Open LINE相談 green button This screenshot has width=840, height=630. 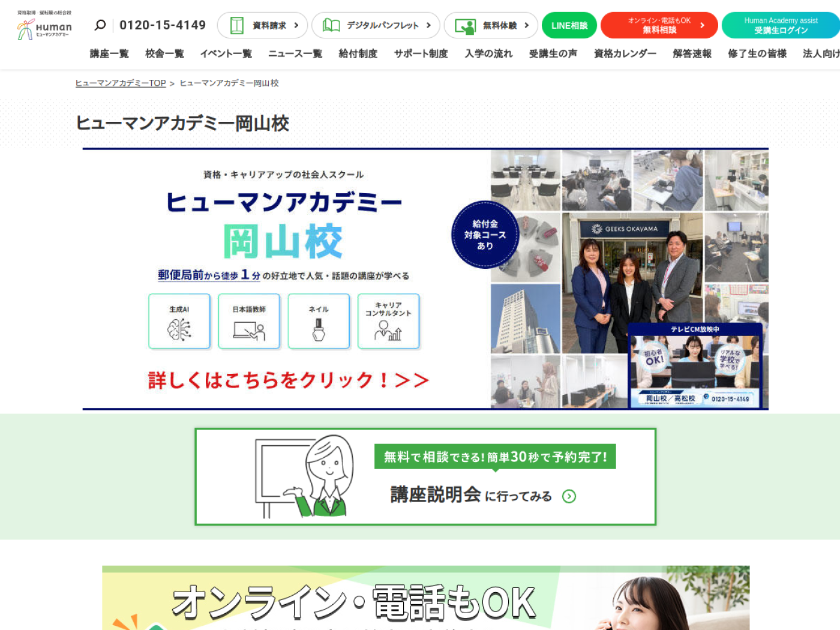pos(569,25)
